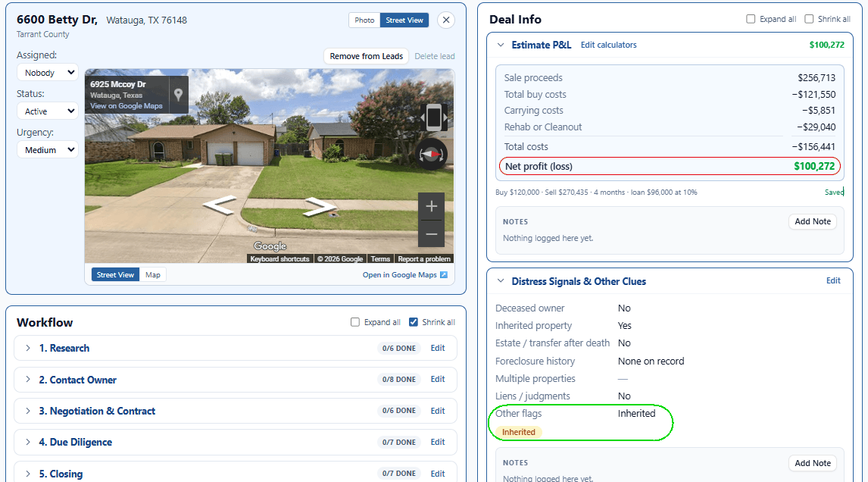Add Note in Estimate P&L notes
This screenshot has width=868, height=482.
pos(813,221)
